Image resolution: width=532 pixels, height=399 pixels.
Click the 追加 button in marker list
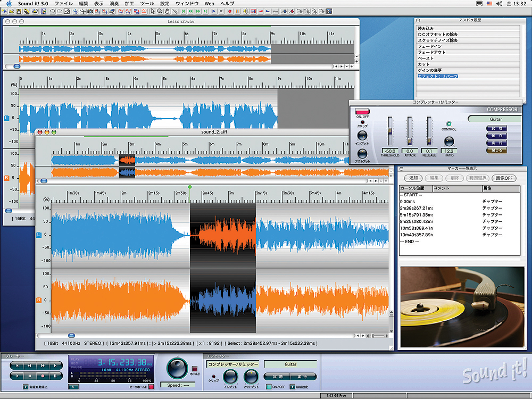coord(413,178)
